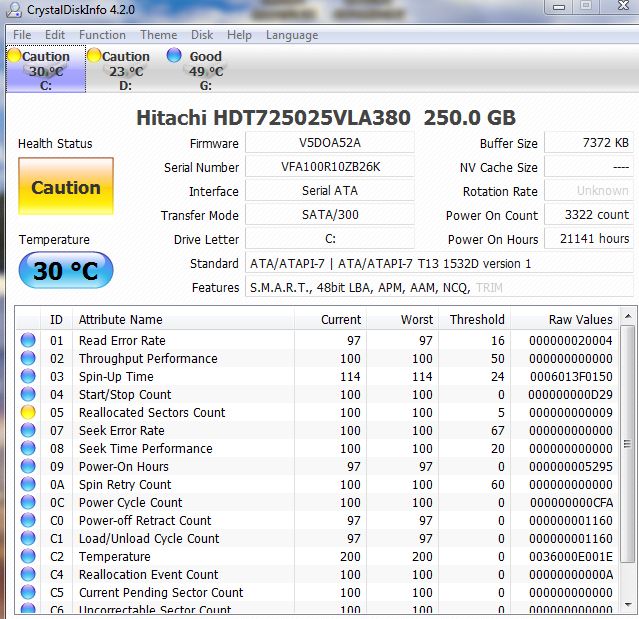Screen dimensions: 639x619
Task: Click the Buffer Size field 7372 KB
Action: click(589, 143)
